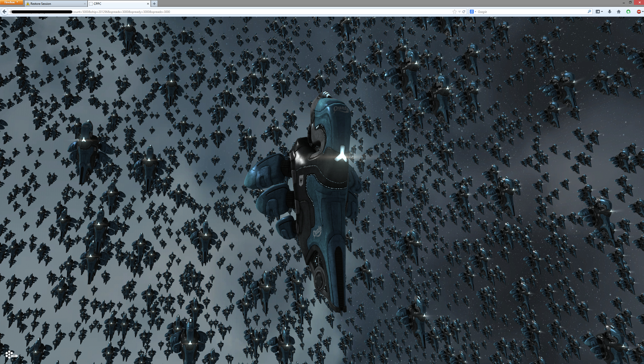This screenshot has width=644, height=364.
Task: Close the CPPC tab
Action: tap(148, 4)
